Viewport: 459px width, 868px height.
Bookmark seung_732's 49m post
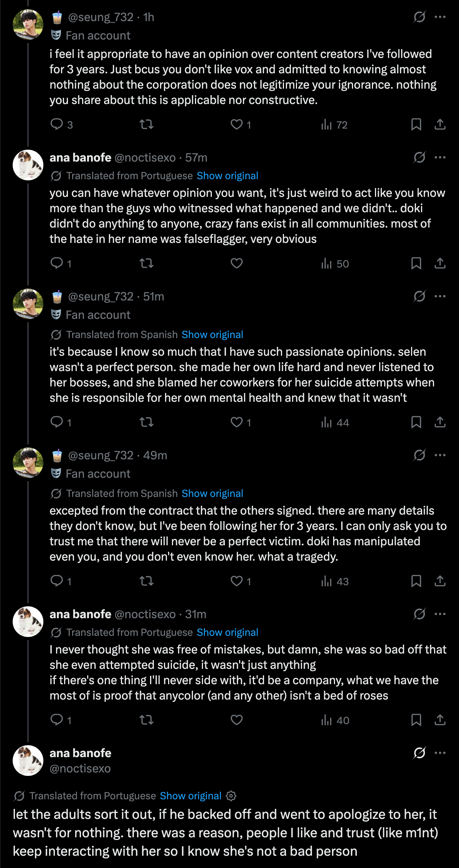point(416,581)
